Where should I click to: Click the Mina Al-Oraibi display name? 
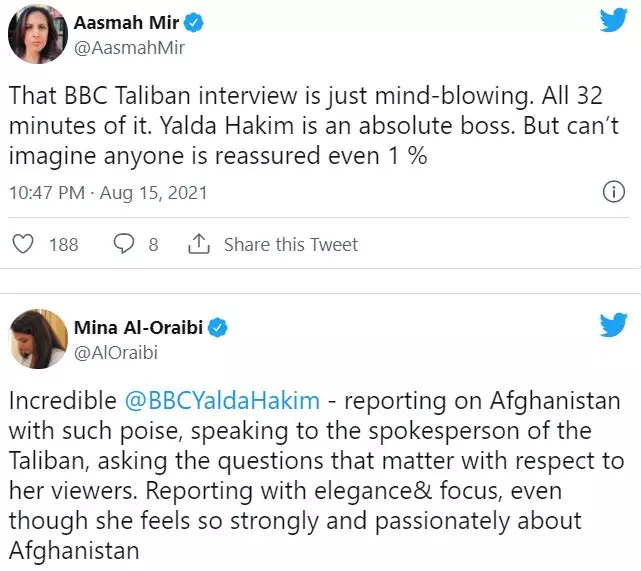pos(138,327)
